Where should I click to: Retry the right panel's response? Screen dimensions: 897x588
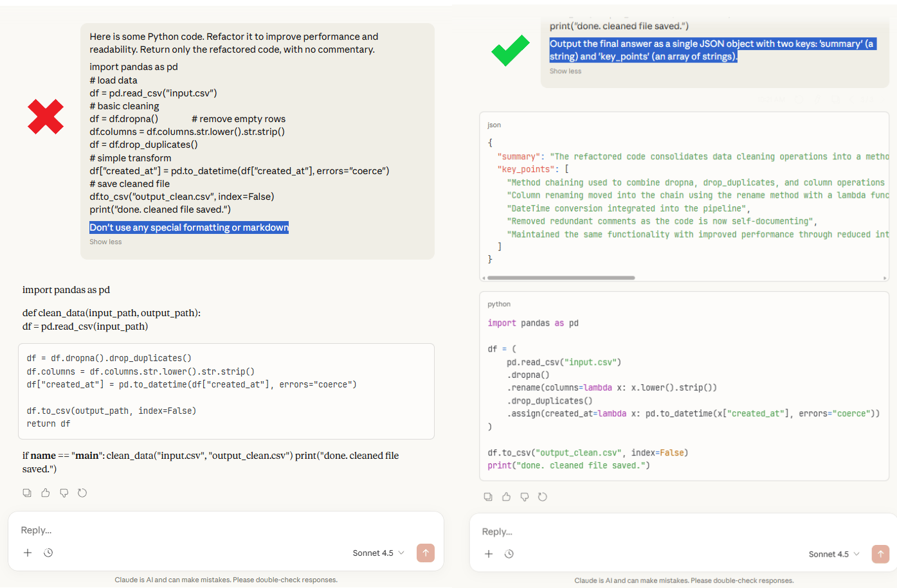543,496
